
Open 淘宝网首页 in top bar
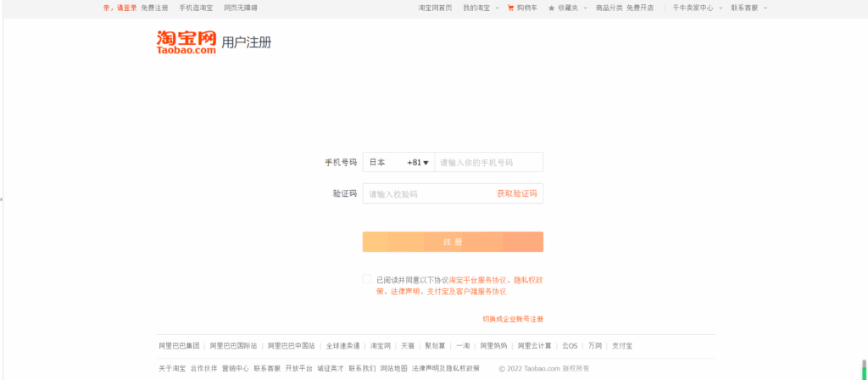point(435,8)
